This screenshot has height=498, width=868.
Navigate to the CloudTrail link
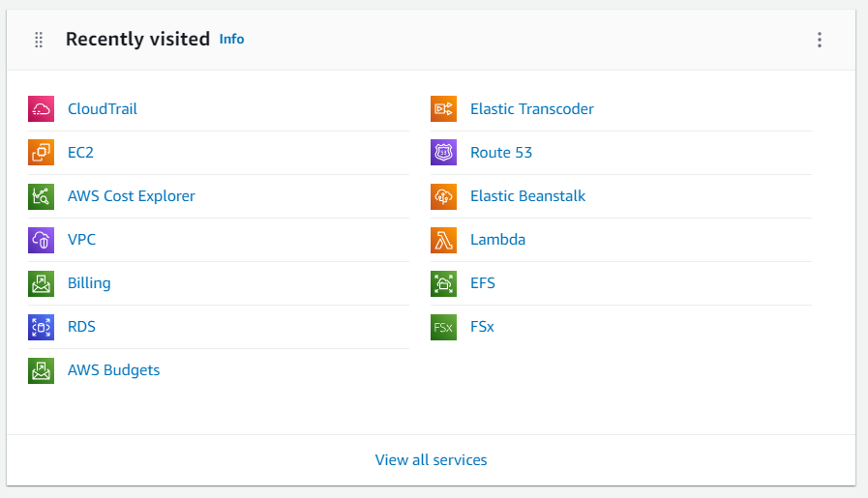103,109
